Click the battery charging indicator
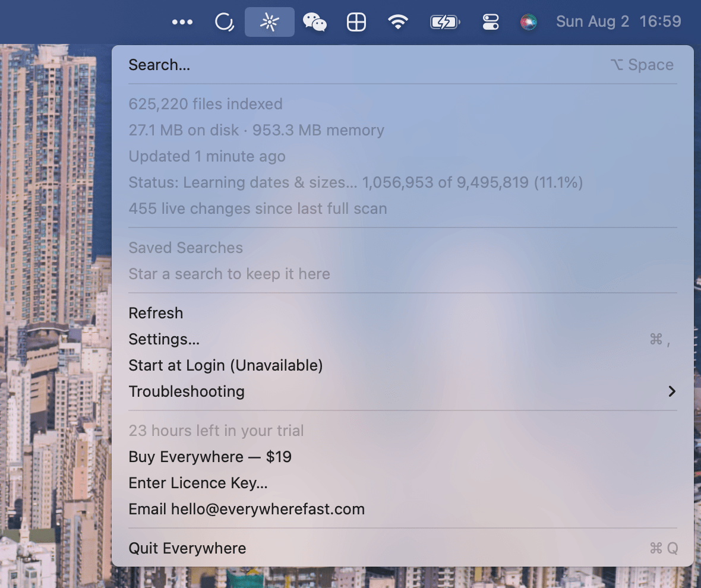Image resolution: width=701 pixels, height=588 pixels. pos(445,22)
